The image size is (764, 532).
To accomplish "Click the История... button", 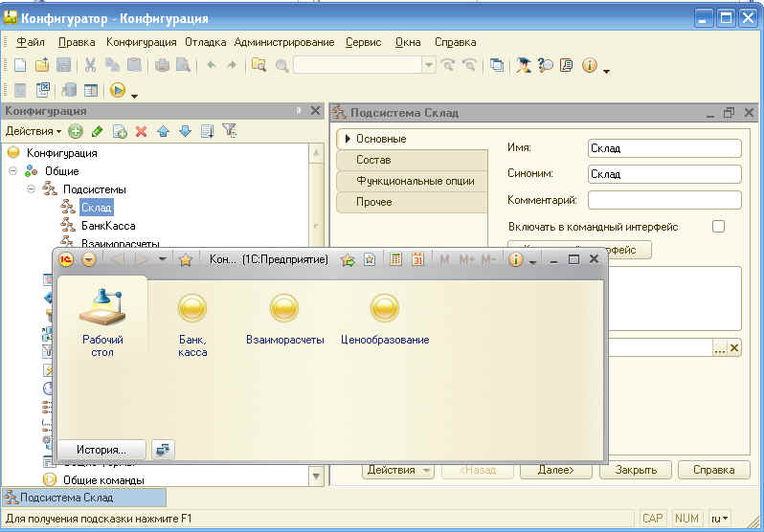I will pyautogui.click(x=101, y=450).
